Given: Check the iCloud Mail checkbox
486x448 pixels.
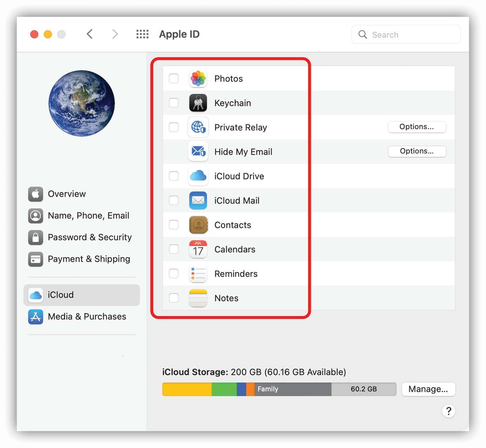Looking at the screenshot, I should [174, 200].
